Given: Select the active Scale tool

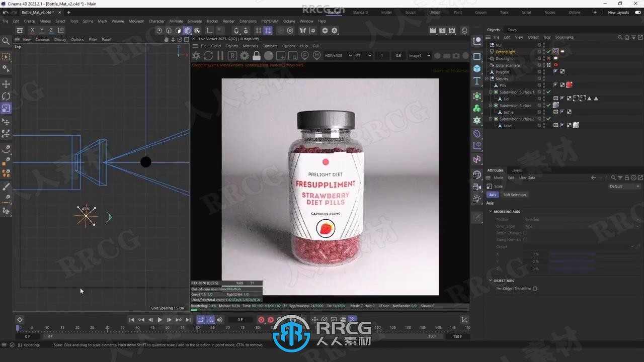Looking at the screenshot, I should pyautogui.click(x=6, y=109).
